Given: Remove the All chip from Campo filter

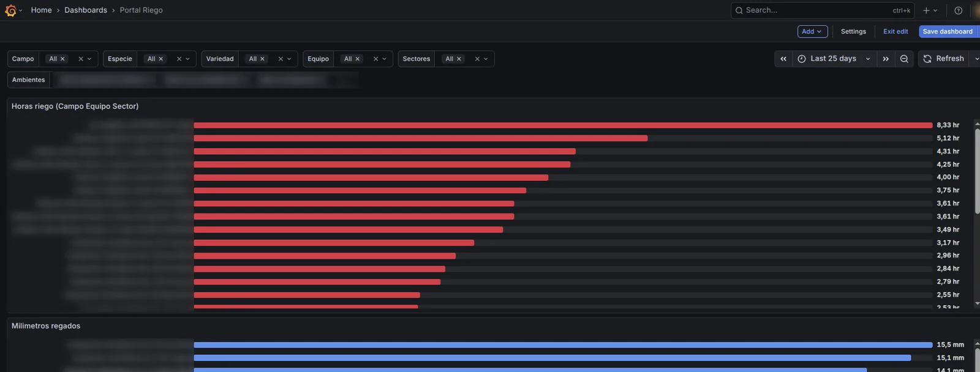Looking at the screenshot, I should [62, 59].
